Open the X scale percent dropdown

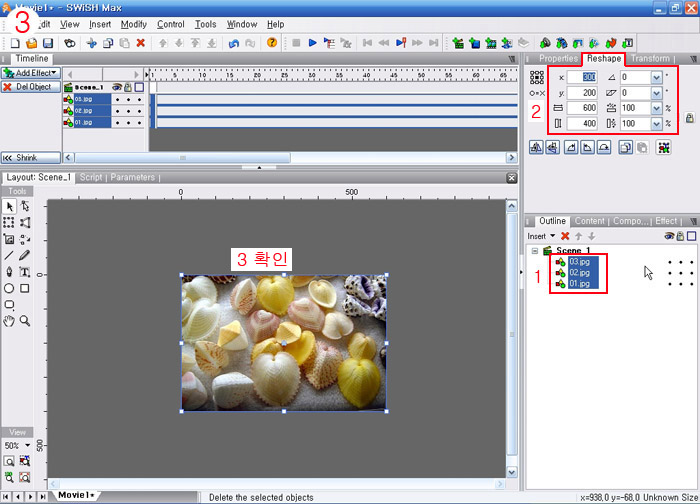(x=656, y=108)
